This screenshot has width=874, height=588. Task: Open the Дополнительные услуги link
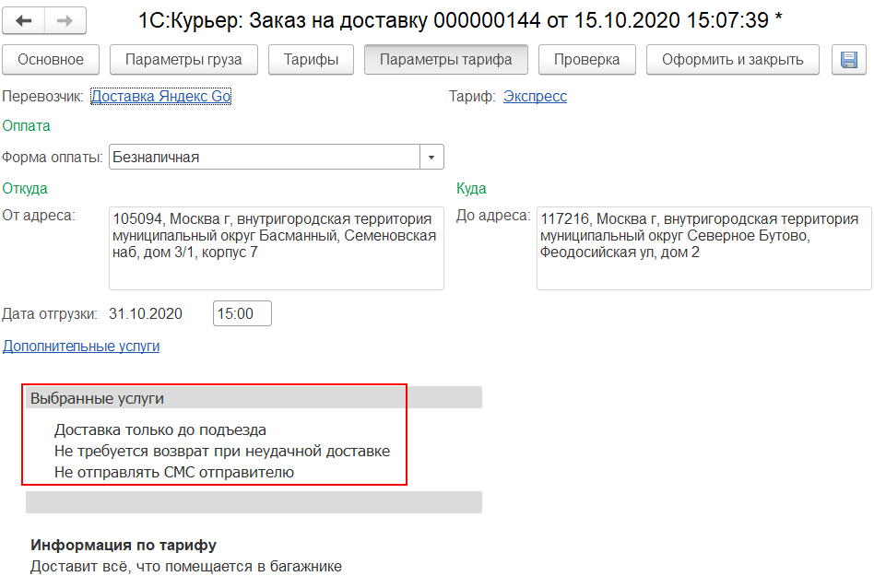pyautogui.click(x=81, y=347)
